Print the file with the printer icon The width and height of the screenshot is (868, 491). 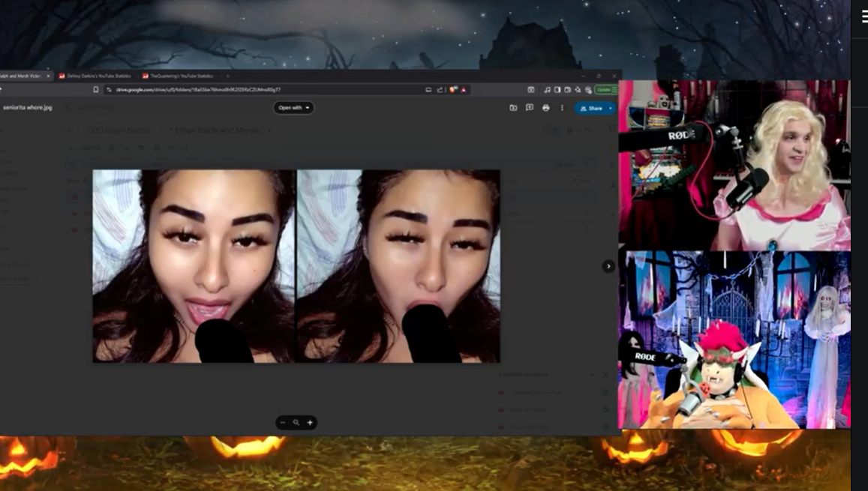545,108
